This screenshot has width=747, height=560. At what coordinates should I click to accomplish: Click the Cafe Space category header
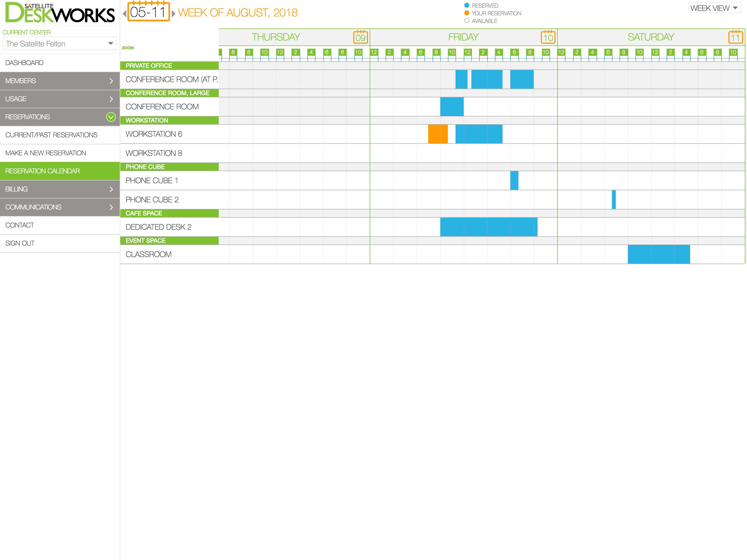click(x=170, y=213)
